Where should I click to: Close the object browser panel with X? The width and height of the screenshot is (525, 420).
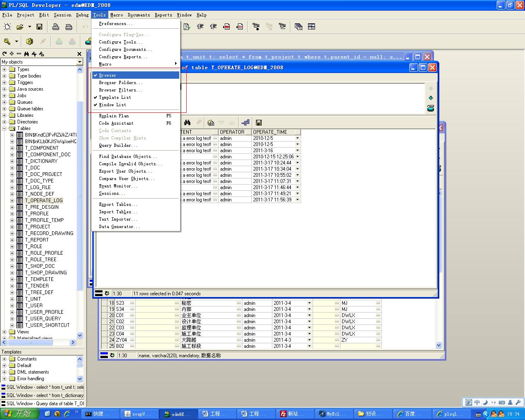(x=79, y=54)
